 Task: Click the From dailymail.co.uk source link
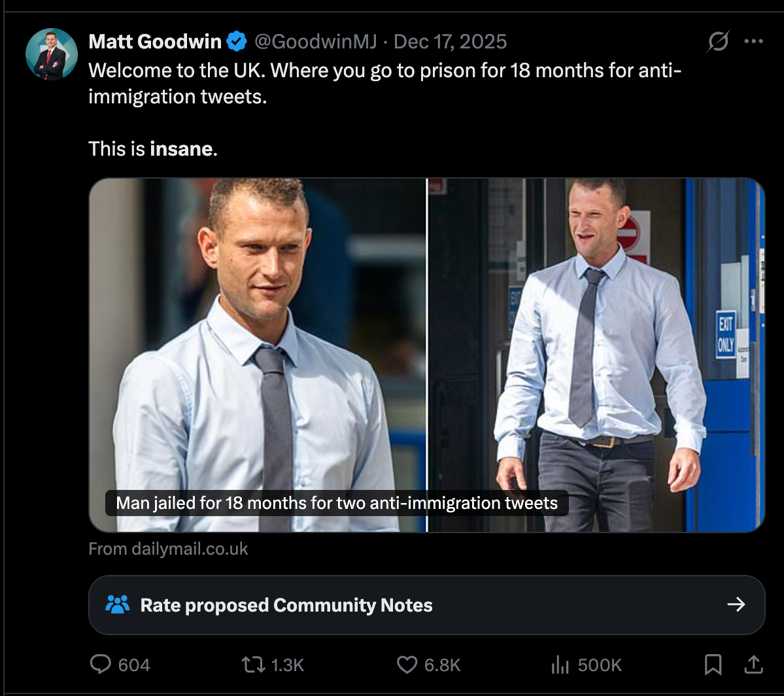(168, 549)
